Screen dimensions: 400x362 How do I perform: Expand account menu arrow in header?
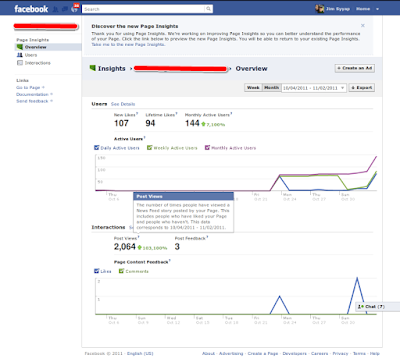[377, 9]
